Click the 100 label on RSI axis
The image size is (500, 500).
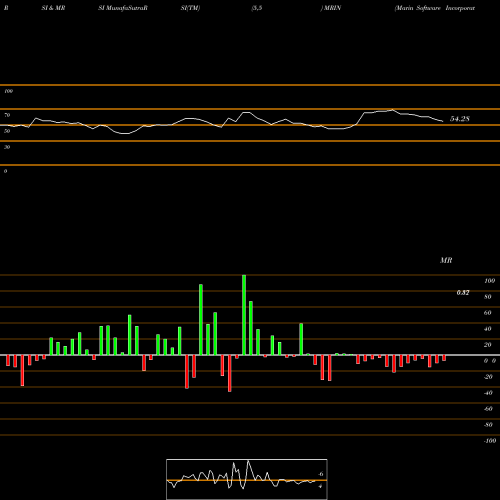9,91
